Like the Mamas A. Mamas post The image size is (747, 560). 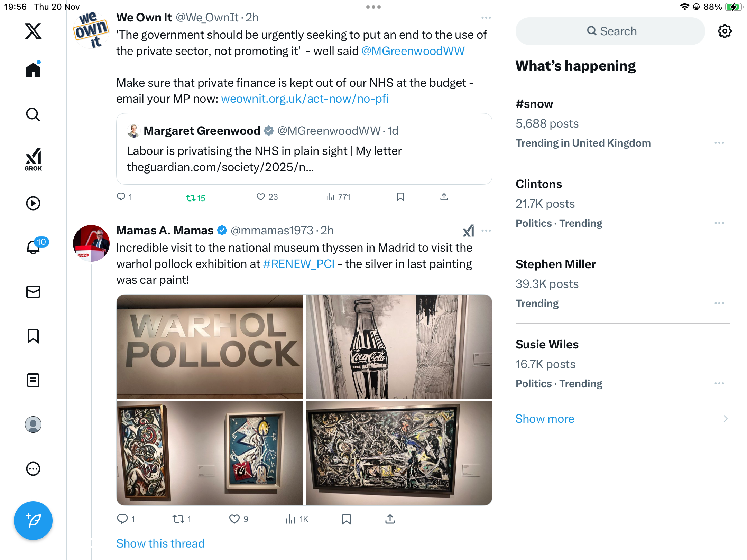234,519
